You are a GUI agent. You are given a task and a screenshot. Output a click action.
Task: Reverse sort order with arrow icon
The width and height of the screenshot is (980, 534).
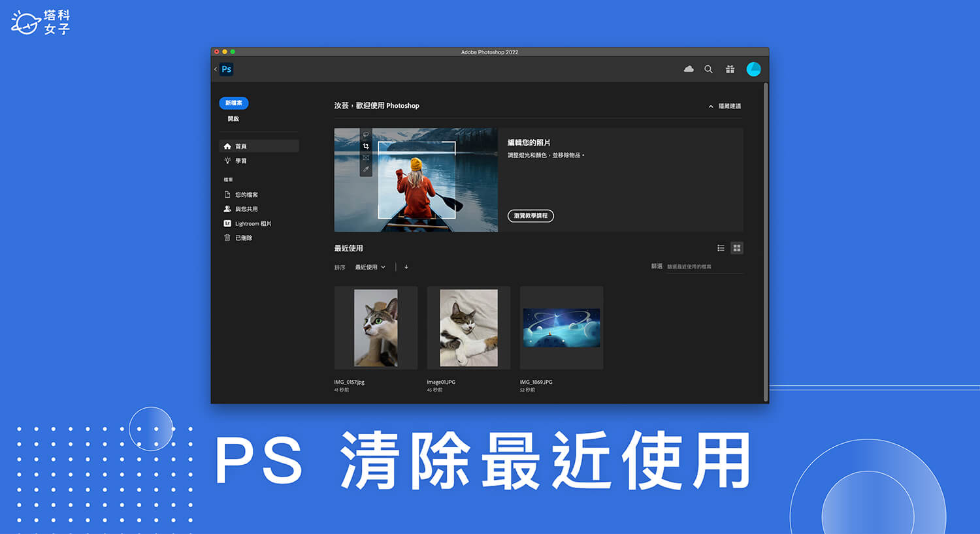tap(406, 267)
